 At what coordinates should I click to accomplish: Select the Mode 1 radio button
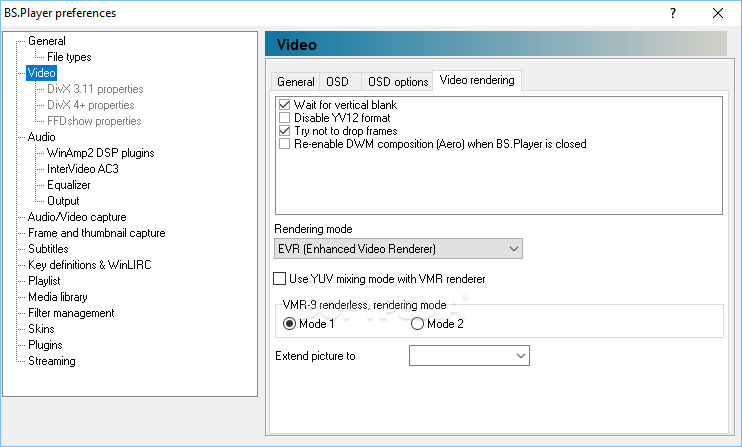point(289,324)
